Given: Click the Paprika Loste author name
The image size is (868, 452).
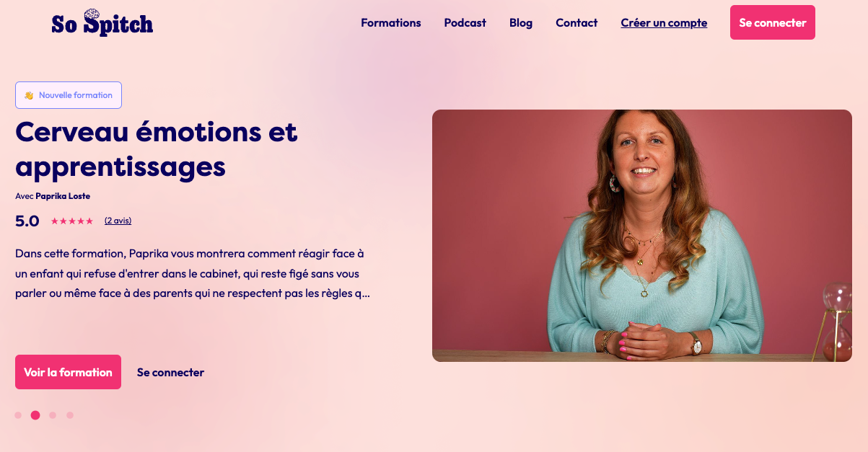Looking at the screenshot, I should coord(63,196).
